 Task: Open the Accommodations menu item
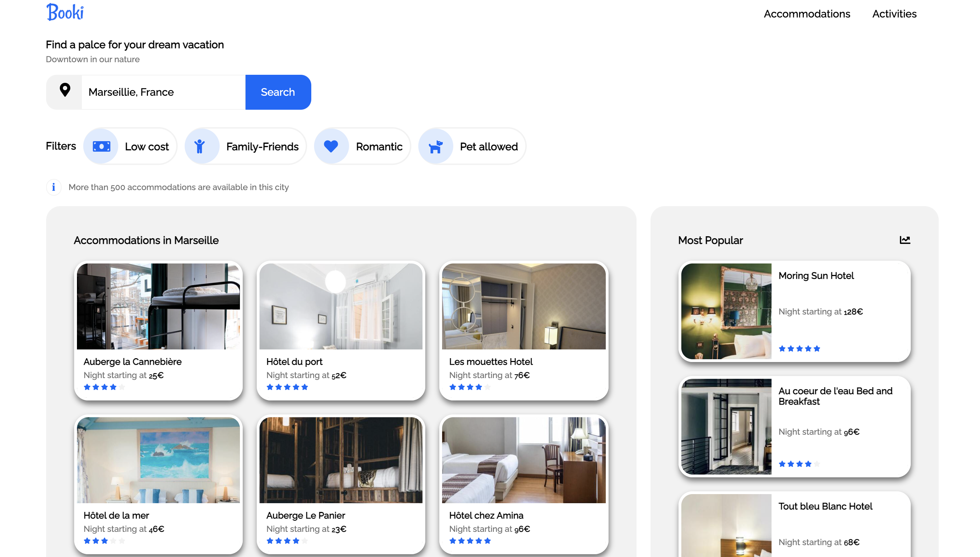point(807,14)
